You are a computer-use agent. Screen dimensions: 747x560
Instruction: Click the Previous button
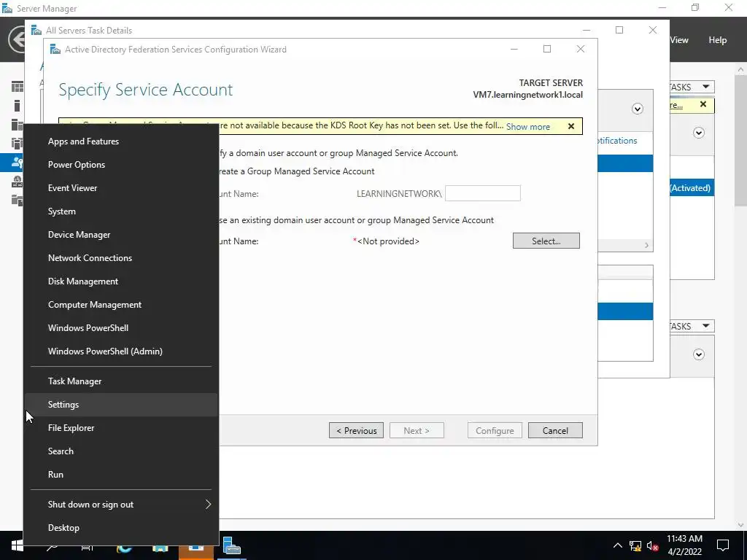coord(356,430)
